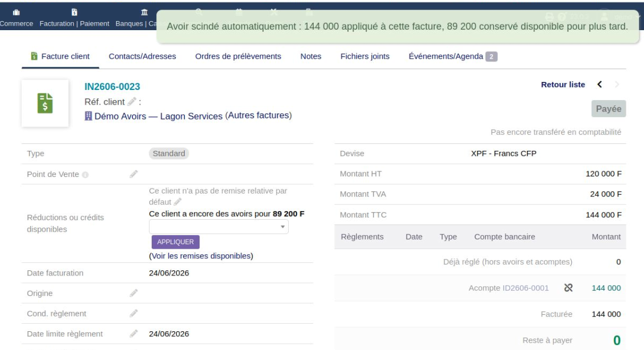Edit default relative discount pencil icon
This screenshot has height=350, width=644.
click(x=177, y=202)
